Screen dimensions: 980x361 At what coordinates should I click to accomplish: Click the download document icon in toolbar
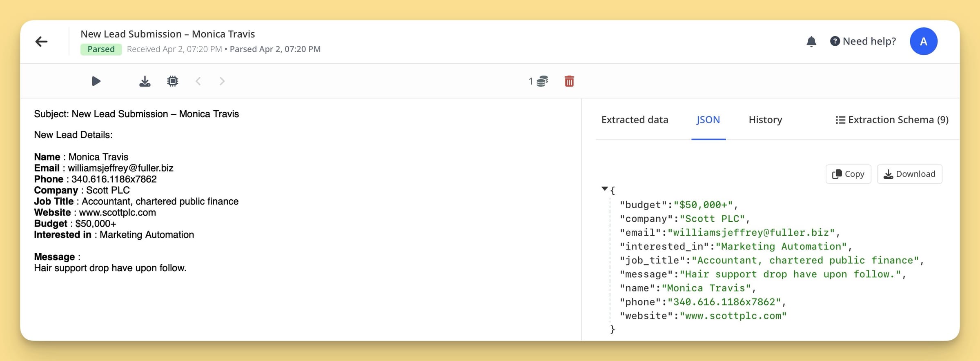click(x=145, y=81)
